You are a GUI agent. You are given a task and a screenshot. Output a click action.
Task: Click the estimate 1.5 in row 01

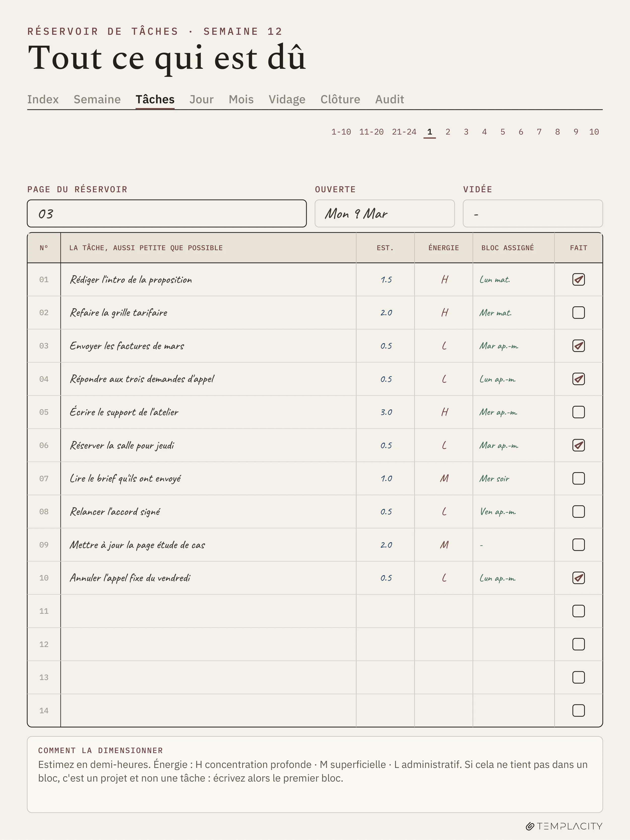(x=386, y=279)
